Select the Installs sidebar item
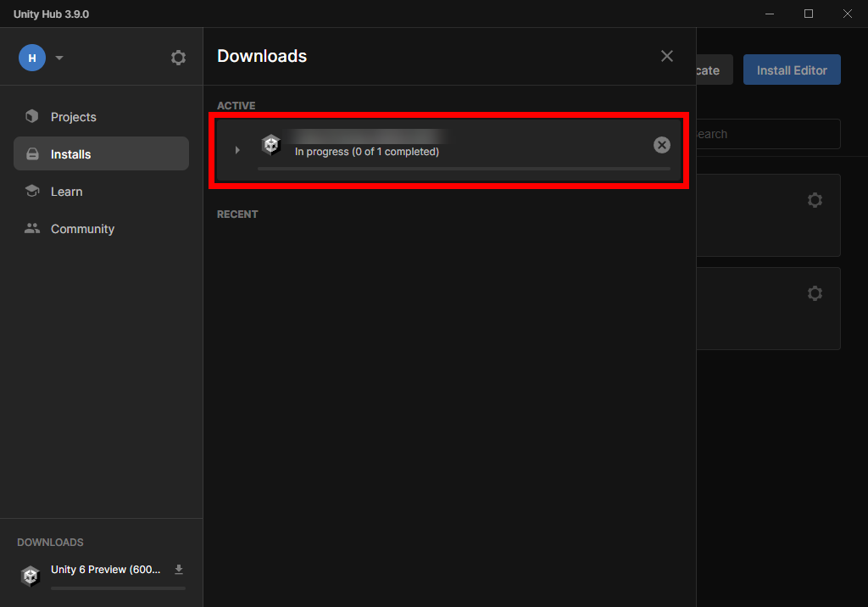This screenshot has height=607, width=868. click(102, 154)
